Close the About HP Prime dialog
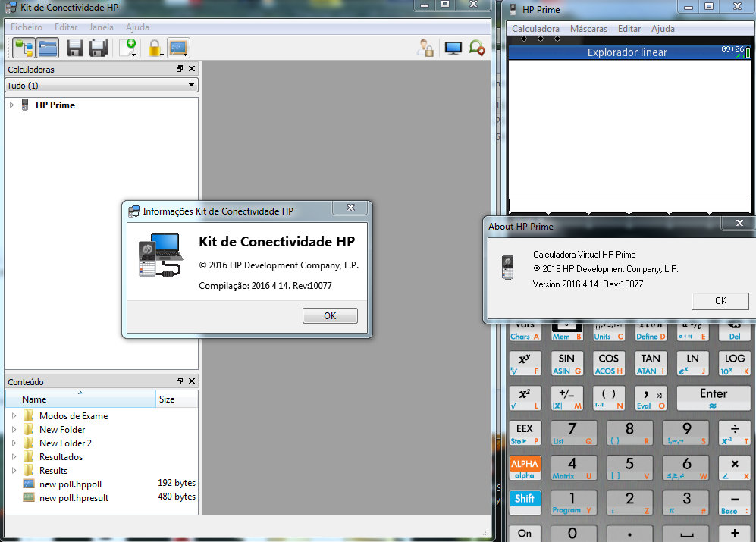This screenshot has height=542, width=756. 739,223
